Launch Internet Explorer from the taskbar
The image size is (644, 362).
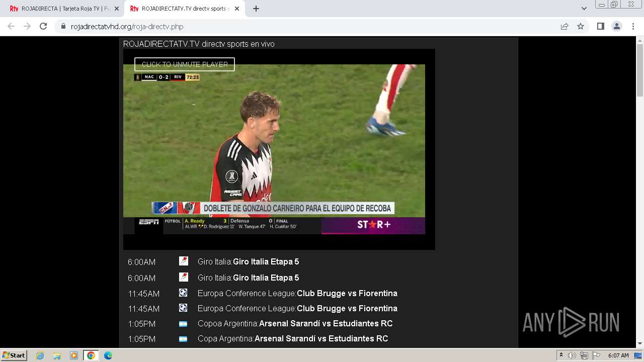pyautogui.click(x=40, y=355)
